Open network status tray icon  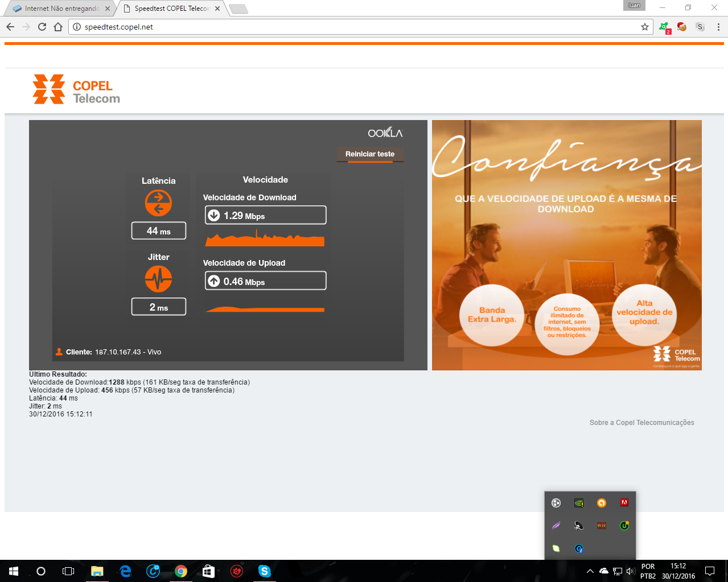617,571
